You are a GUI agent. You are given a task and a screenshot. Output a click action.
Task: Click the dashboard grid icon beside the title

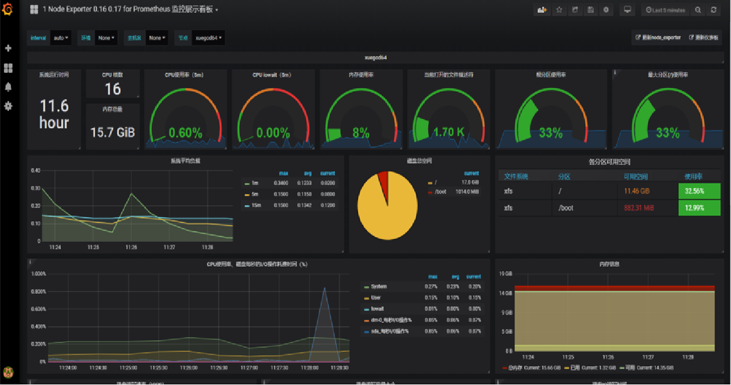34,9
